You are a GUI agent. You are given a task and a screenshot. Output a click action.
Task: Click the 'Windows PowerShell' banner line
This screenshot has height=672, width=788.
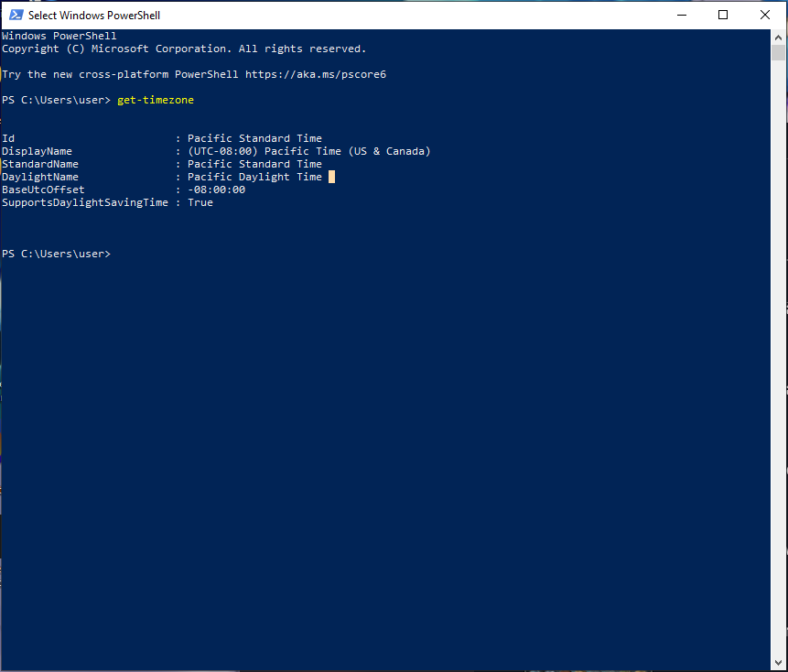[59, 36]
